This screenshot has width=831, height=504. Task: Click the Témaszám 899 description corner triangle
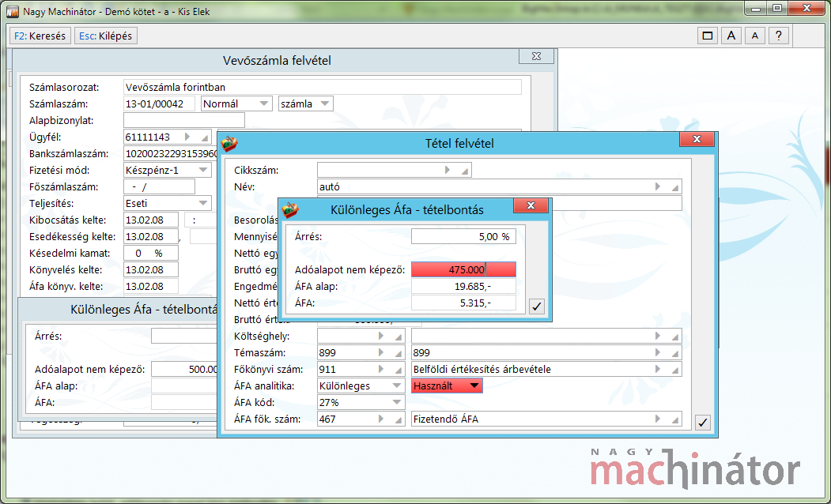(674, 354)
